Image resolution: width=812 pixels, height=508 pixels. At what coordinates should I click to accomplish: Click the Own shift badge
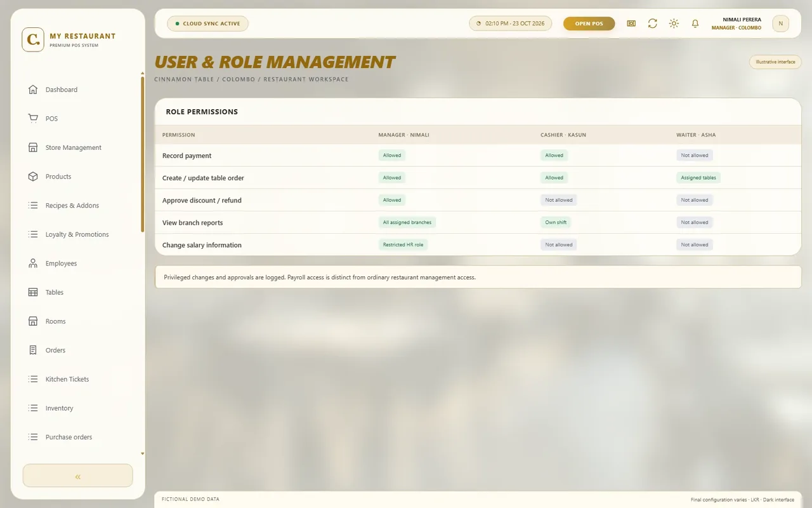click(556, 222)
